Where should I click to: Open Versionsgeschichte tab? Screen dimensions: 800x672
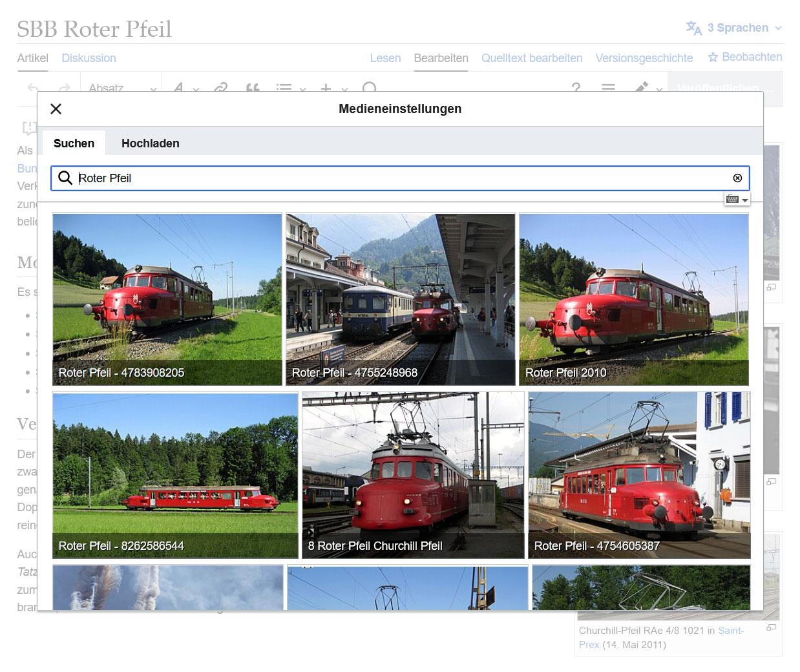(644, 58)
